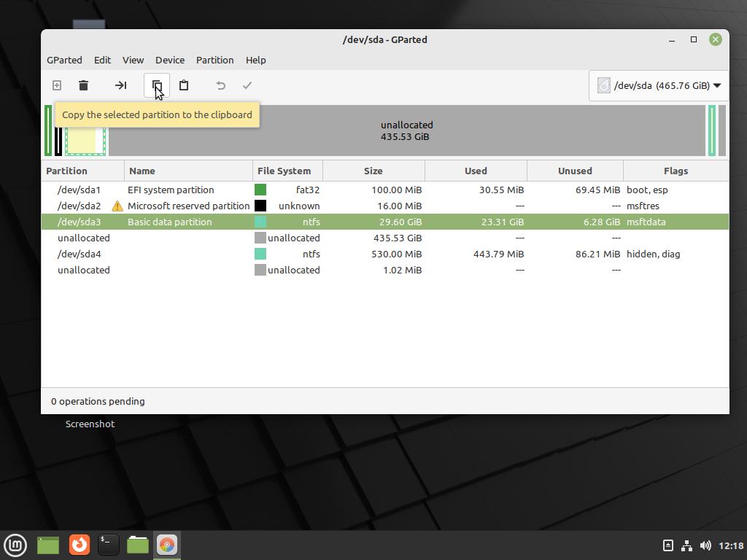Launch Firefox from the taskbar
The height and width of the screenshot is (560, 747).
pos(79,545)
